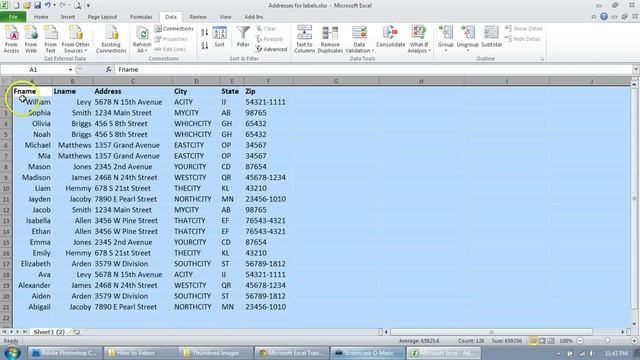Select column C header

click(133, 81)
